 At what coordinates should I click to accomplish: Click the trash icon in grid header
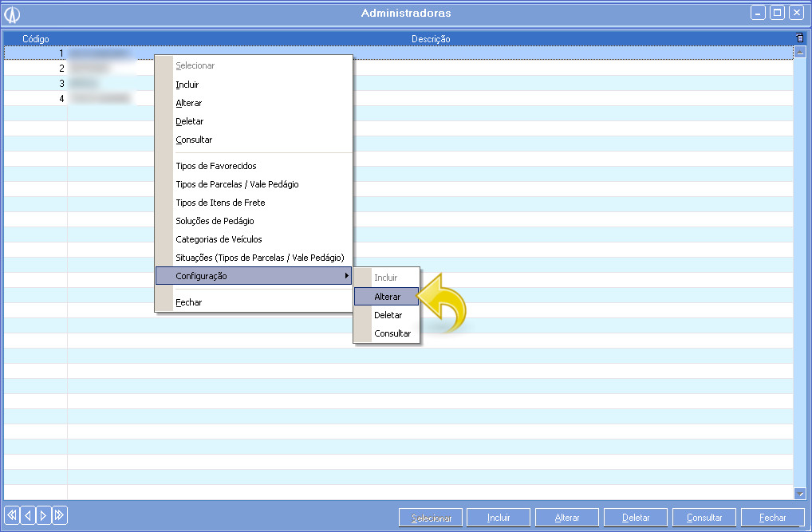799,38
